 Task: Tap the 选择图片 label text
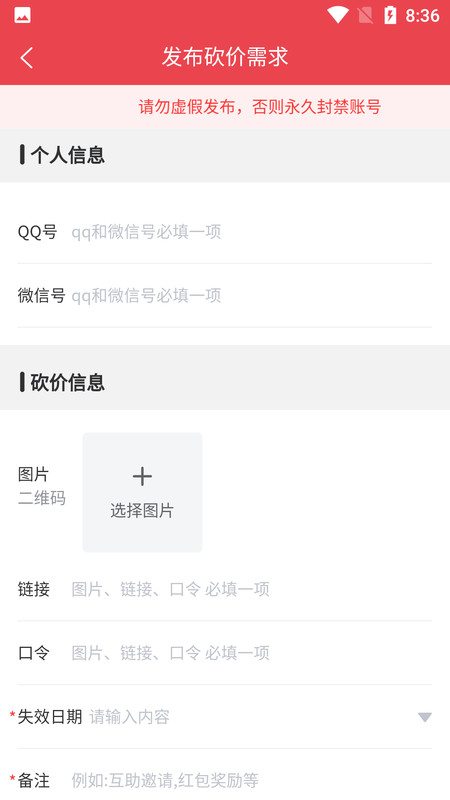point(142,511)
